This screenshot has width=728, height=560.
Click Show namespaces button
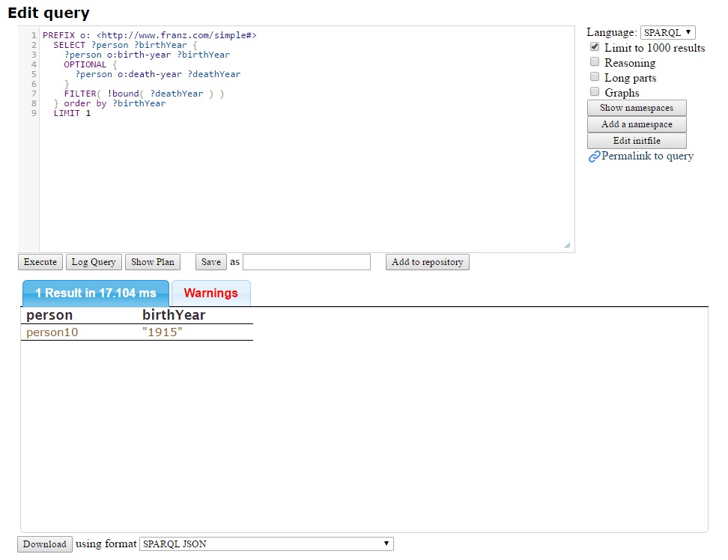point(636,108)
